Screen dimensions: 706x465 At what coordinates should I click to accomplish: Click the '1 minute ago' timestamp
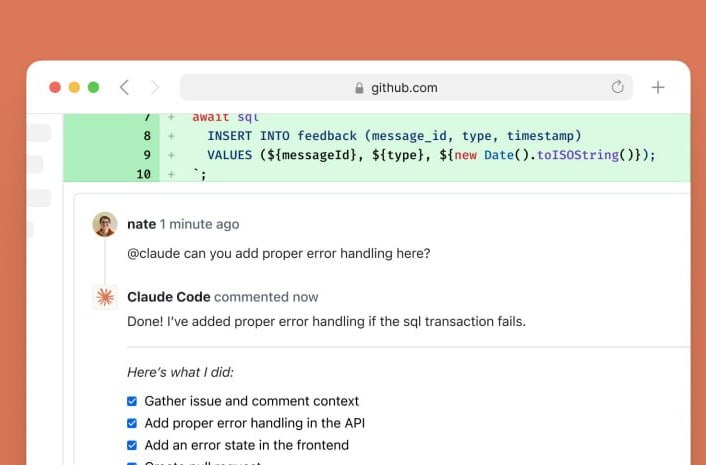point(199,224)
